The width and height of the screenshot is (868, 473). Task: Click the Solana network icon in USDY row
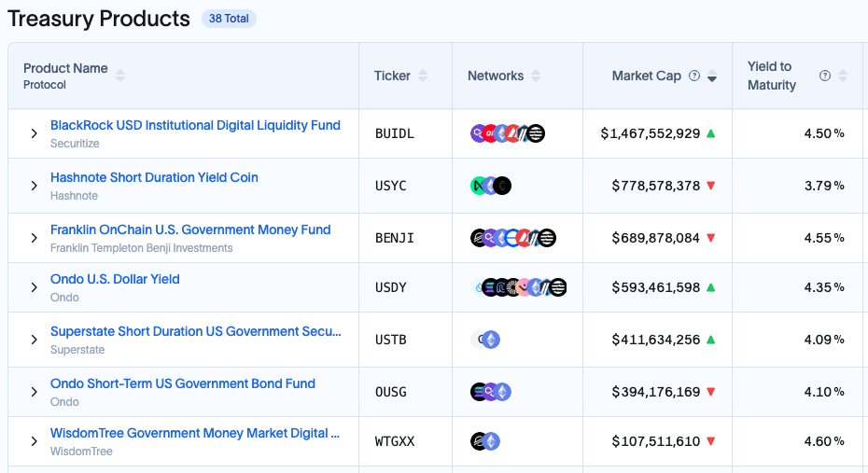click(489, 287)
